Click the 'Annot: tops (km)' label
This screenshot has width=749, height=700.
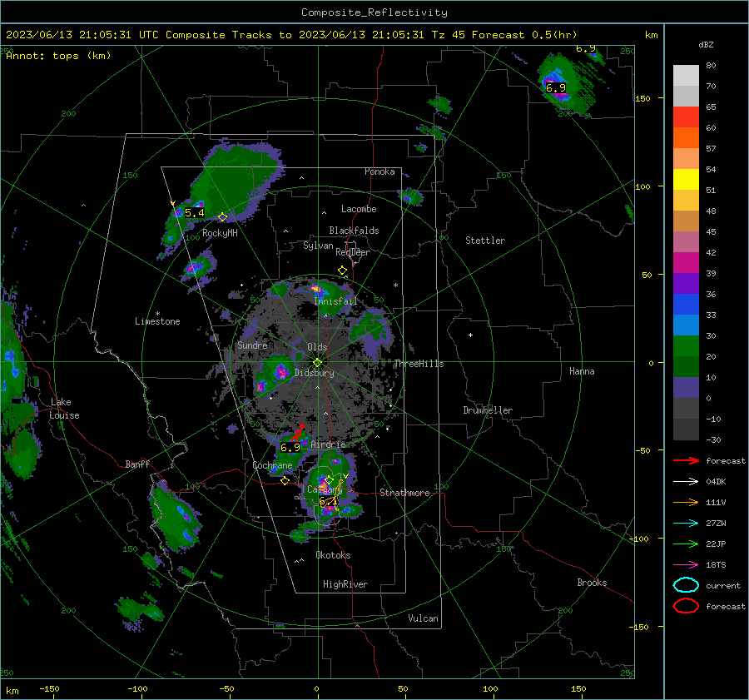click(x=58, y=56)
